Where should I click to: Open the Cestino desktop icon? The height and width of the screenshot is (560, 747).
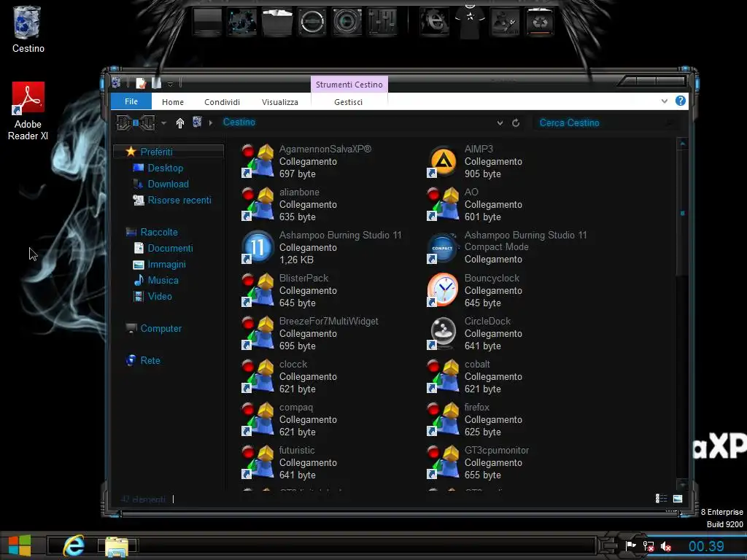tap(28, 28)
